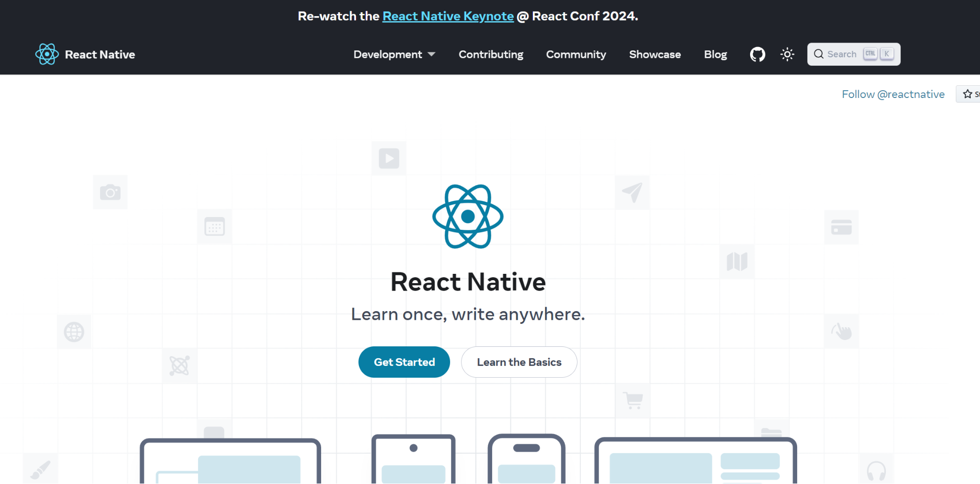Screen dimensions: 980x484
Task: Click the globe icon on the left side
Action: [74, 332]
